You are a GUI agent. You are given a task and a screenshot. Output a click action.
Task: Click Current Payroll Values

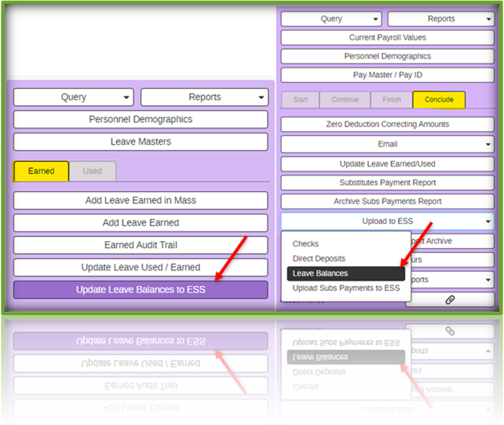click(388, 38)
